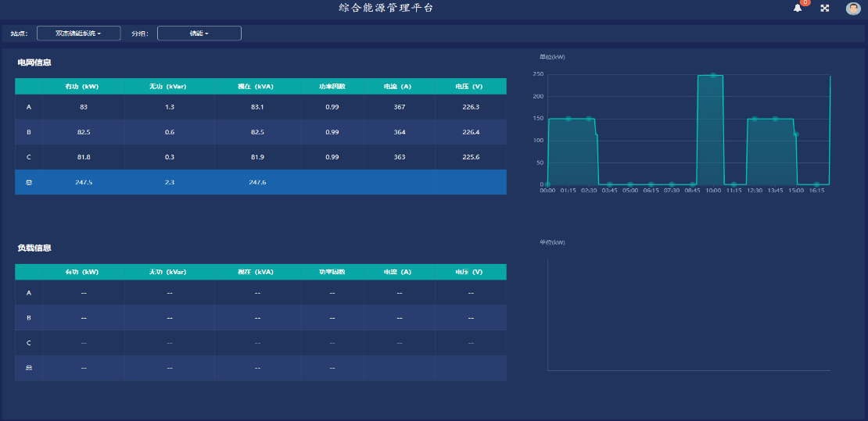
Task: Click the 有功 (kW) header in 电网信息 table
Action: (82, 86)
